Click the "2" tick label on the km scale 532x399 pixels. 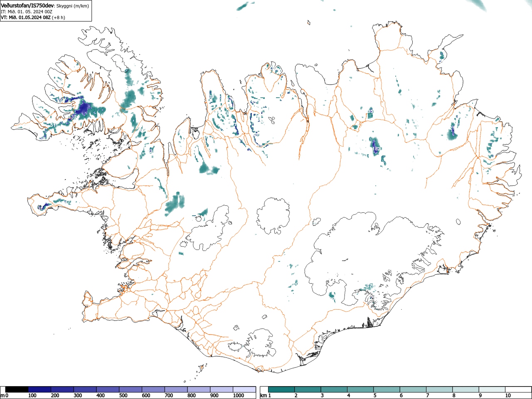pyautogui.click(x=296, y=396)
